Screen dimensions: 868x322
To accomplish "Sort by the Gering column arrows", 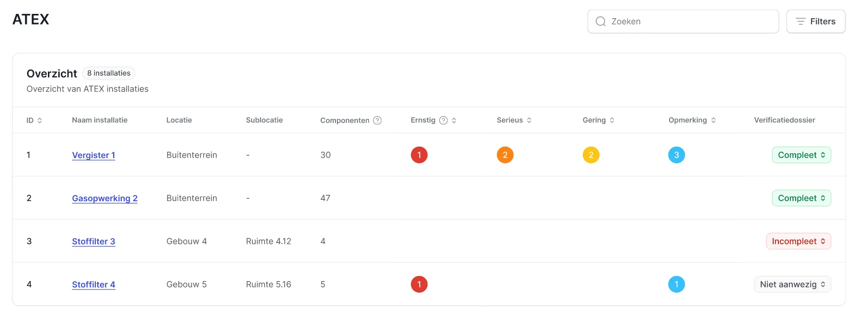I will [x=612, y=120].
